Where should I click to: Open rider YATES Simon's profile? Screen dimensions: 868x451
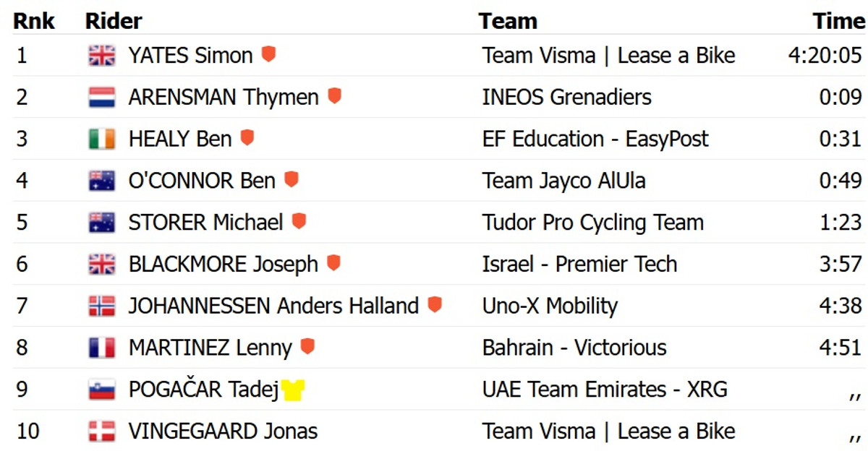(x=190, y=56)
